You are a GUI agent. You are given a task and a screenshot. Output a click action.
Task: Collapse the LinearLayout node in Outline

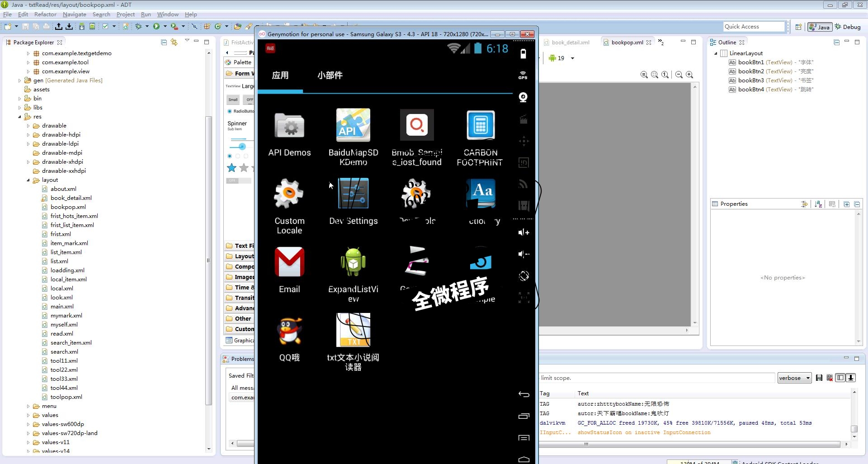pos(716,53)
